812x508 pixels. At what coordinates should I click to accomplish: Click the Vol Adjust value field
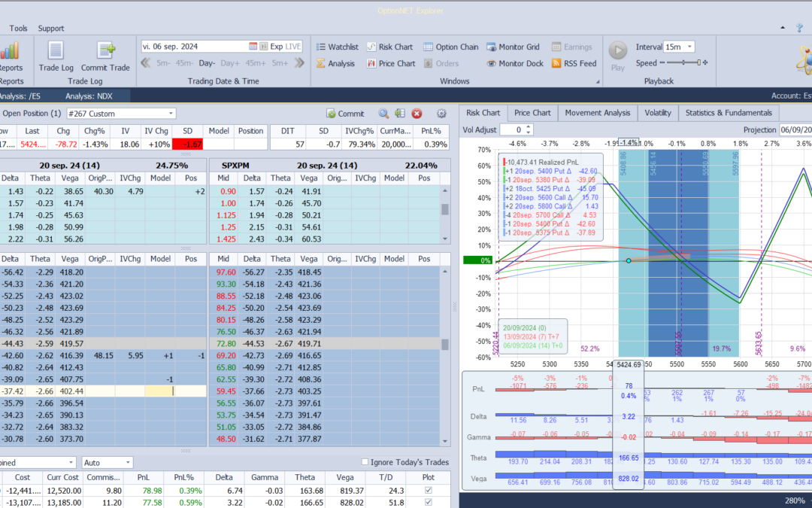(x=512, y=129)
